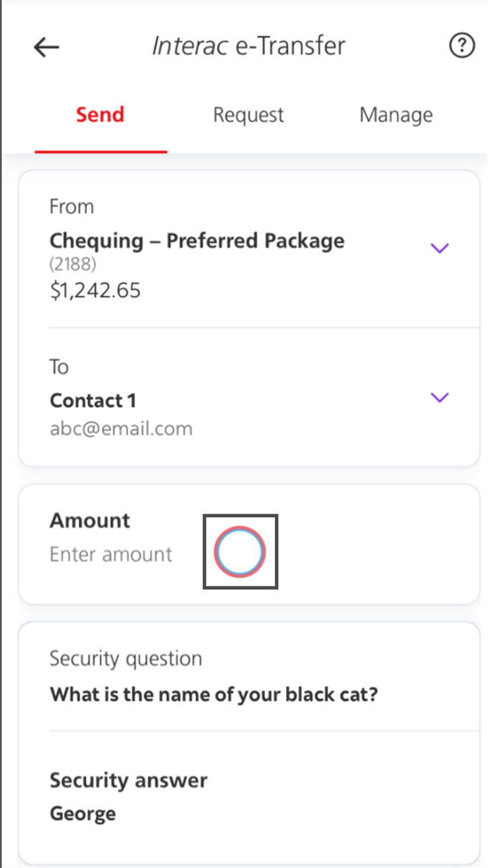This screenshot has width=488, height=868.
Task: Edit the security question text
Action: point(214,696)
